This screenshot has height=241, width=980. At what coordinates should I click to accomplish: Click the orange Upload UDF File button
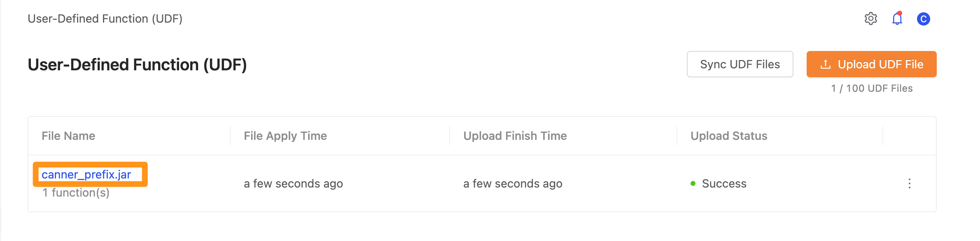point(872,64)
